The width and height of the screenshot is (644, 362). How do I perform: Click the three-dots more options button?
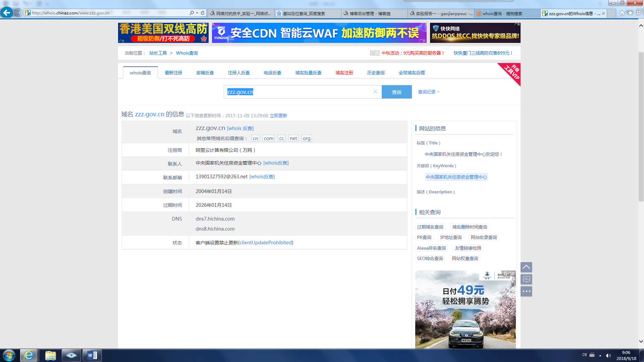(526, 291)
